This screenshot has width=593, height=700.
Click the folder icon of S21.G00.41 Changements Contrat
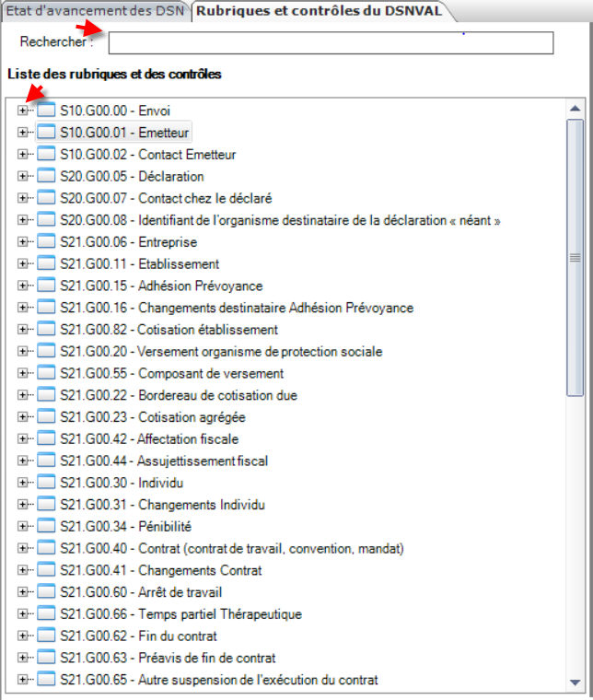[46, 569]
